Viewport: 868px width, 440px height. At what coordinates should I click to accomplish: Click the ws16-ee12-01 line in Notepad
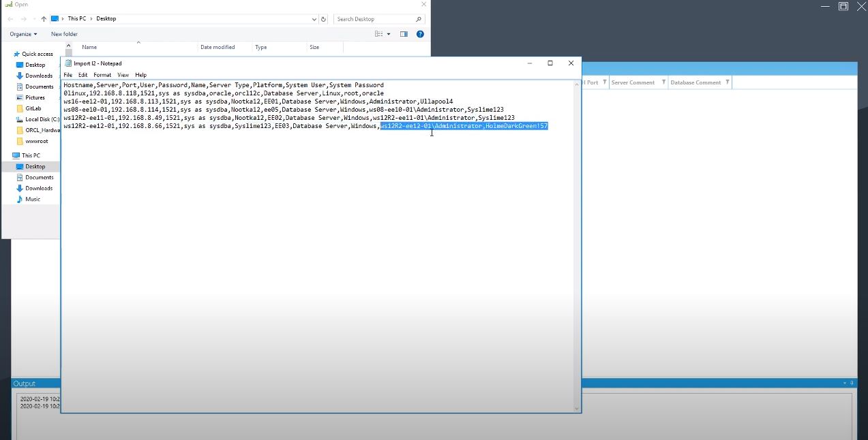click(258, 101)
